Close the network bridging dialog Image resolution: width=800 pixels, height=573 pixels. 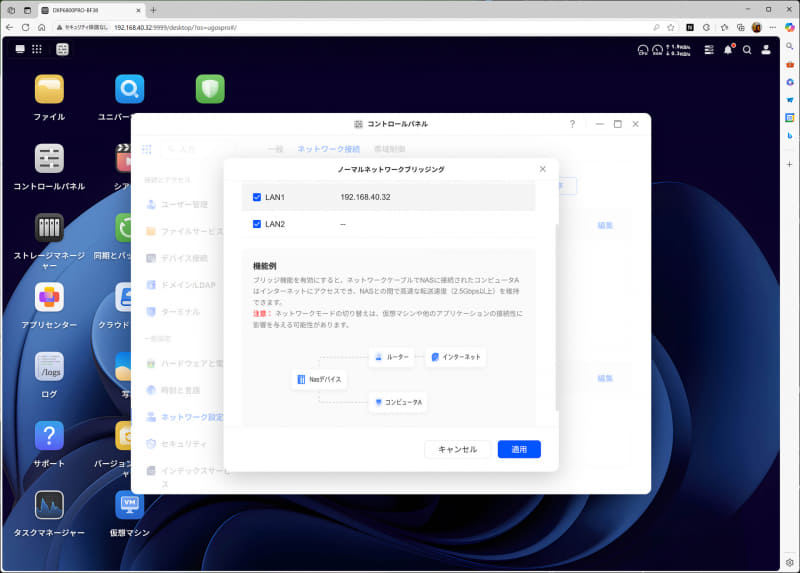coord(542,169)
